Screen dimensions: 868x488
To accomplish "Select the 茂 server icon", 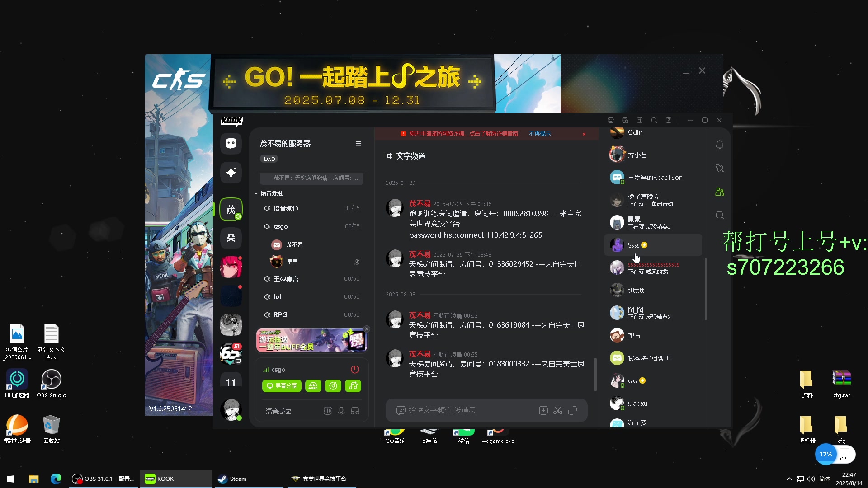I will pos(231,209).
